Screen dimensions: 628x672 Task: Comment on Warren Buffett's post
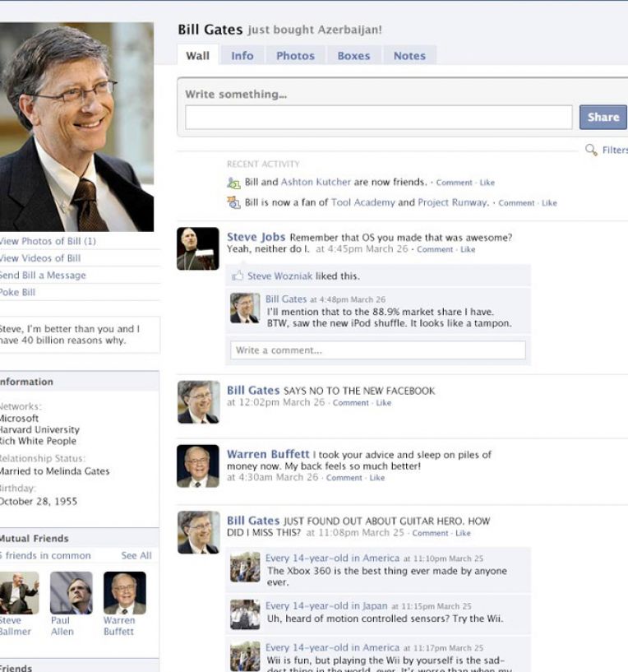pyautogui.click(x=344, y=478)
